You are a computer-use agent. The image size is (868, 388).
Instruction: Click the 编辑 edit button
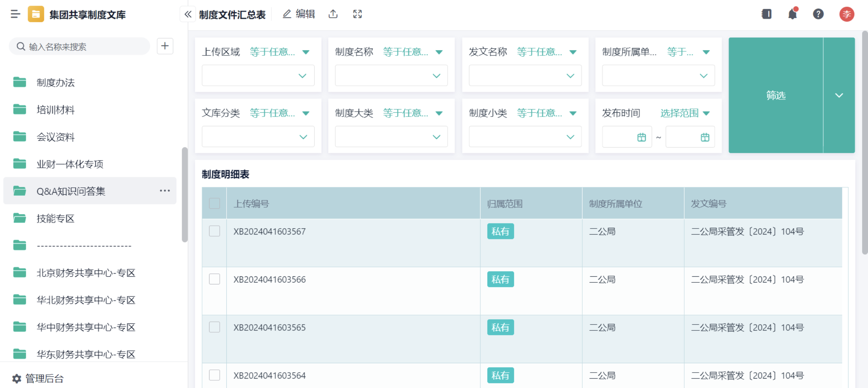(x=299, y=14)
